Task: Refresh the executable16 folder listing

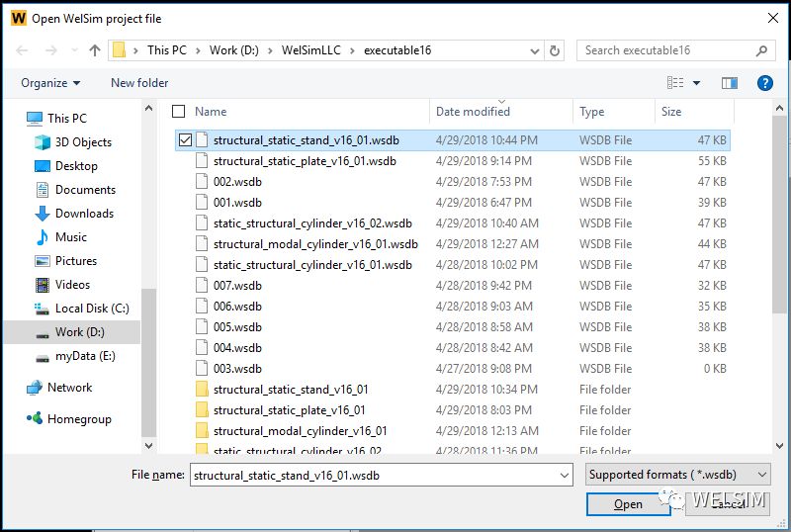Action: (555, 50)
